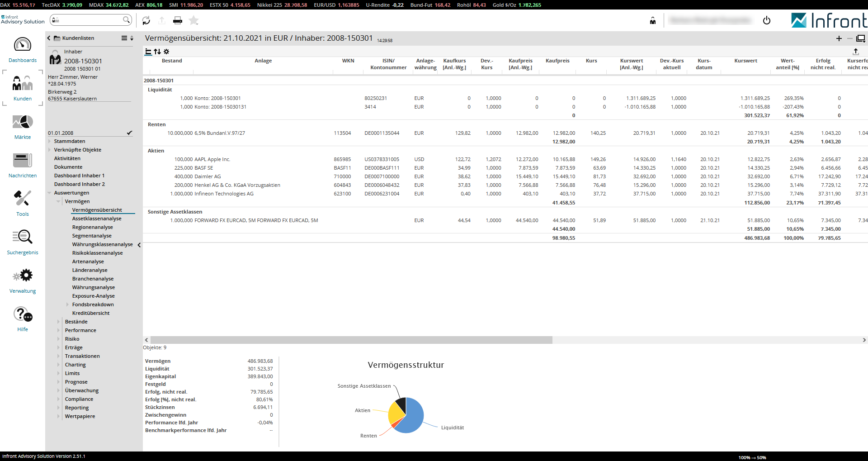Open table settings with the gear icon

(x=166, y=52)
